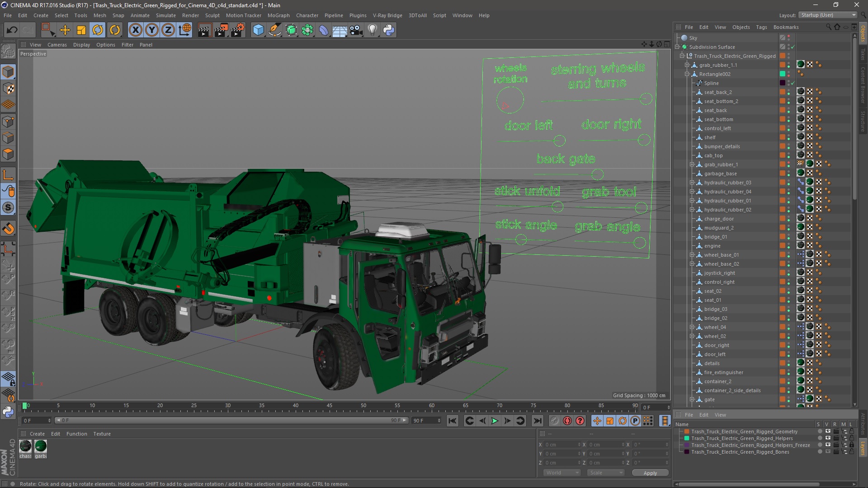Toggle the X axis lock icon

pos(135,30)
